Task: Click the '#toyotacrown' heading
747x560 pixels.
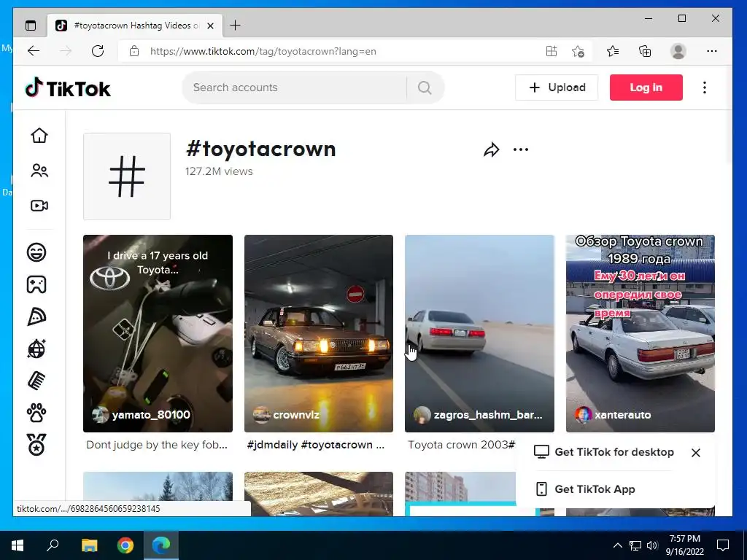Action: click(261, 149)
